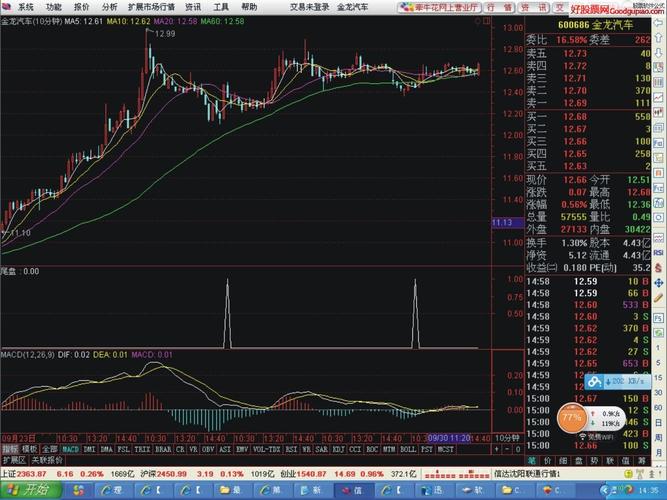Image resolution: width=667 pixels, height=500 pixels.
Task: Click the down arrow icon in sidebar
Action: click(x=658, y=53)
